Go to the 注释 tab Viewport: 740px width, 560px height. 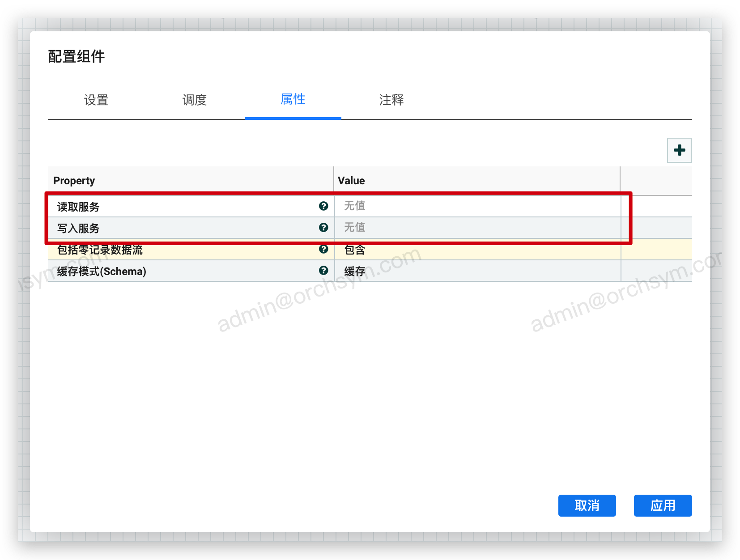pos(391,100)
